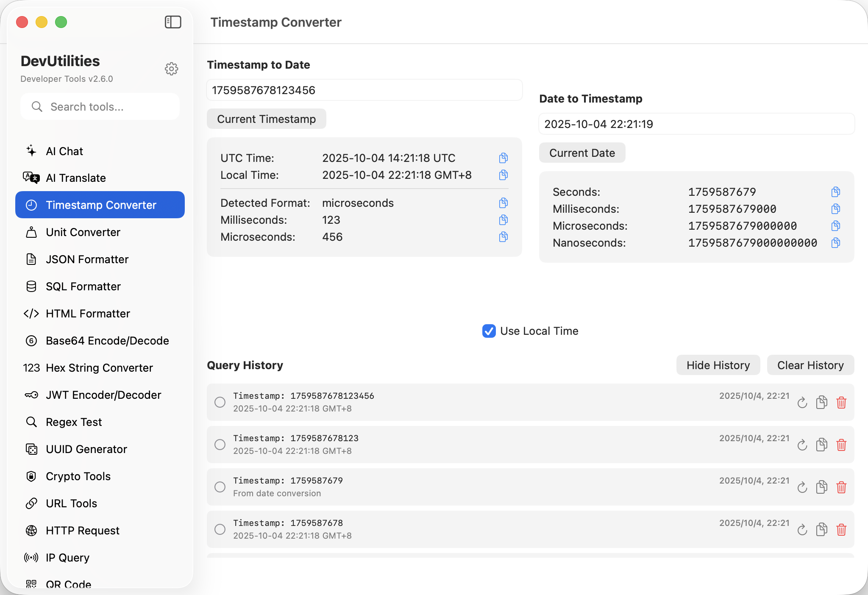The width and height of the screenshot is (868, 595).
Task: Copy the Nanoseconds timestamp value
Action: coord(835,242)
